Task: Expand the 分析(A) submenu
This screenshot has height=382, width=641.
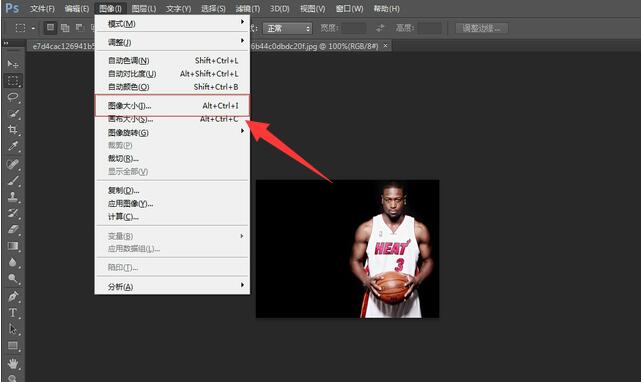Action: click(x=172, y=286)
